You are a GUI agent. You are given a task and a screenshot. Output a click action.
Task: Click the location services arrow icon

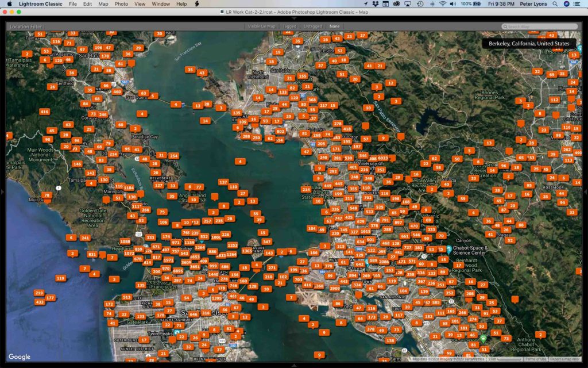[366, 4]
